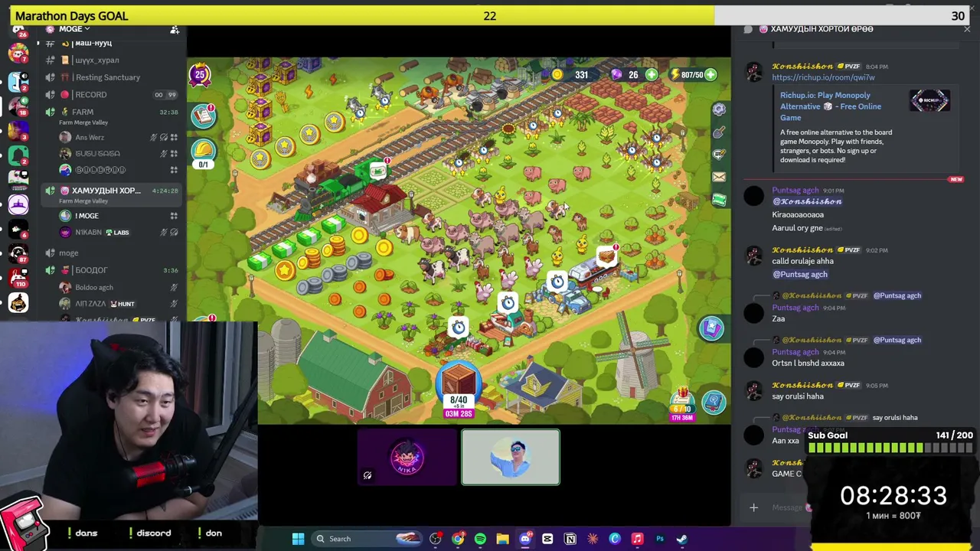
Task: Open the level 25 player badge
Action: tap(200, 74)
